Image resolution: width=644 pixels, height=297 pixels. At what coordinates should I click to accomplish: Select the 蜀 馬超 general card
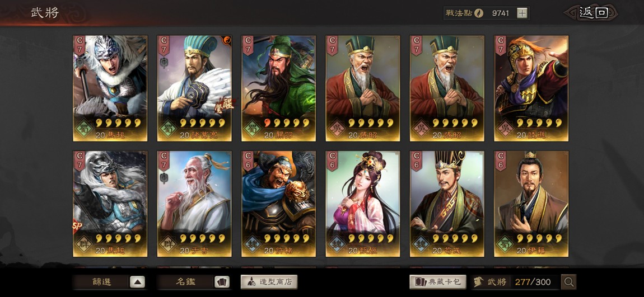click(x=110, y=88)
